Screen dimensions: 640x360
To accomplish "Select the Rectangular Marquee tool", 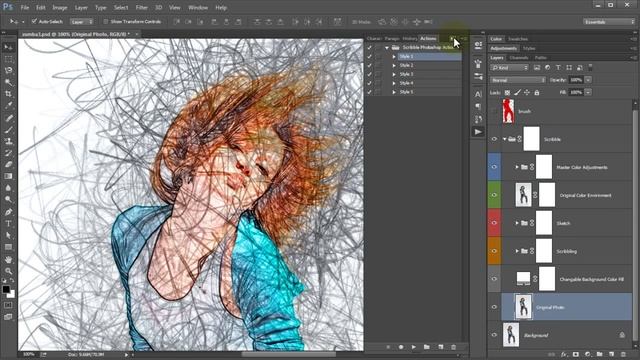I will point(8,59).
